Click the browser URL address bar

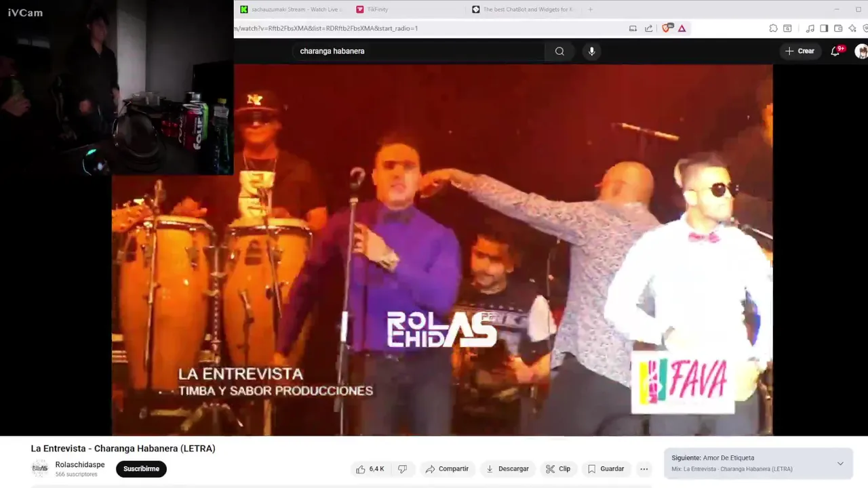tap(427, 28)
